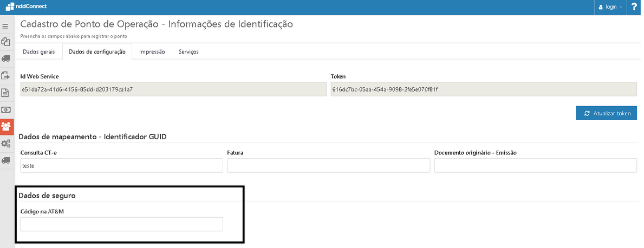This screenshot has height=248, width=644.
Task: Click the Token value field
Action: [484, 89]
